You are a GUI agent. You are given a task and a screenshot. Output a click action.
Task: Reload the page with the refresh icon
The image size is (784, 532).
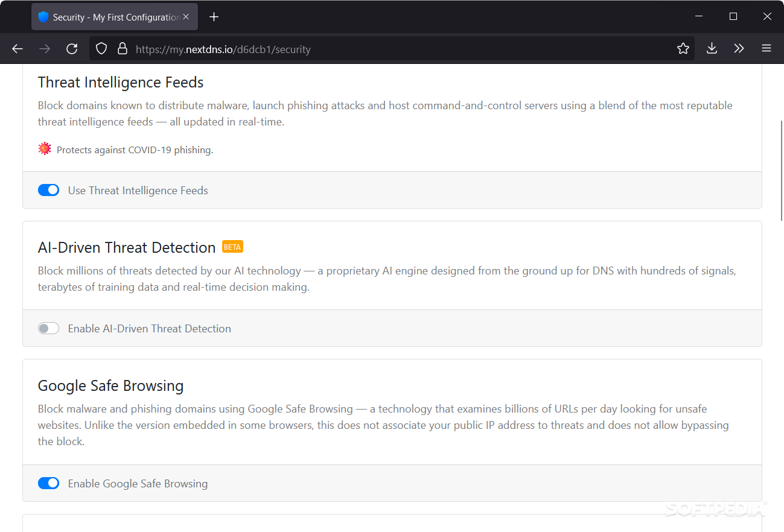[72, 49]
